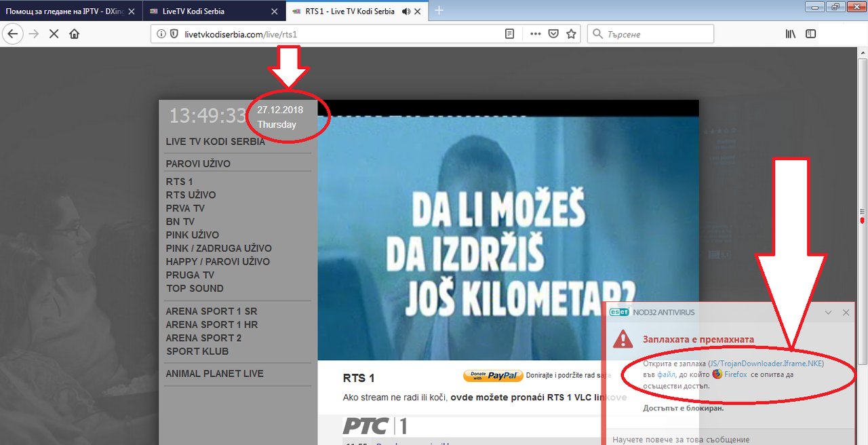This screenshot has width=868, height=445.
Task: Open HAPPY / PAROVI UŽIVO channel
Action: tap(218, 262)
